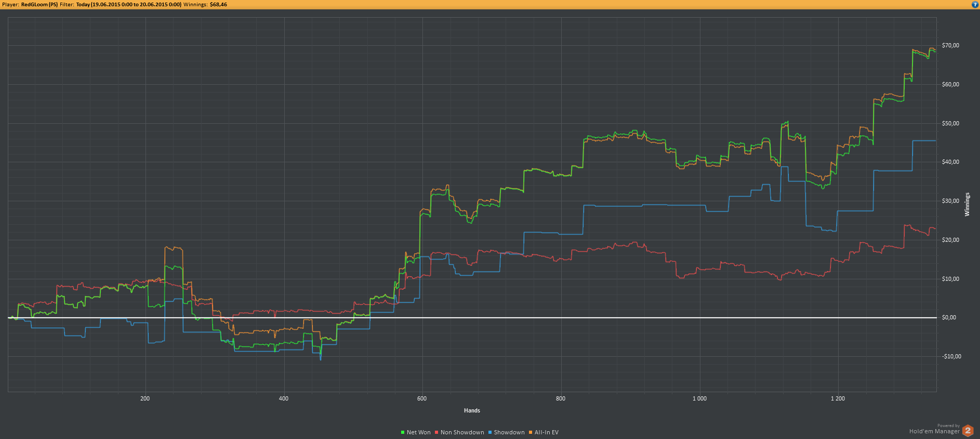Click the Winnings: $68,46 header value
Viewport: 980px width, 439px height.
pos(205,4)
